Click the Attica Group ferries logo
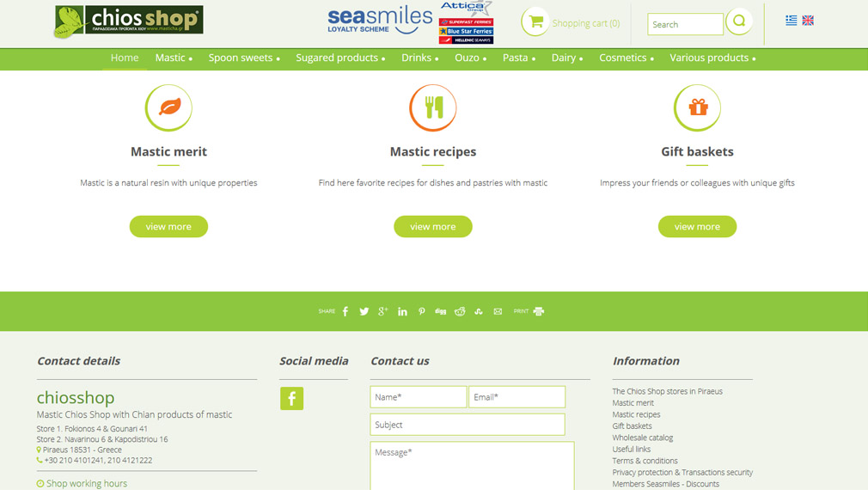The height and width of the screenshot is (490, 868). [x=466, y=22]
